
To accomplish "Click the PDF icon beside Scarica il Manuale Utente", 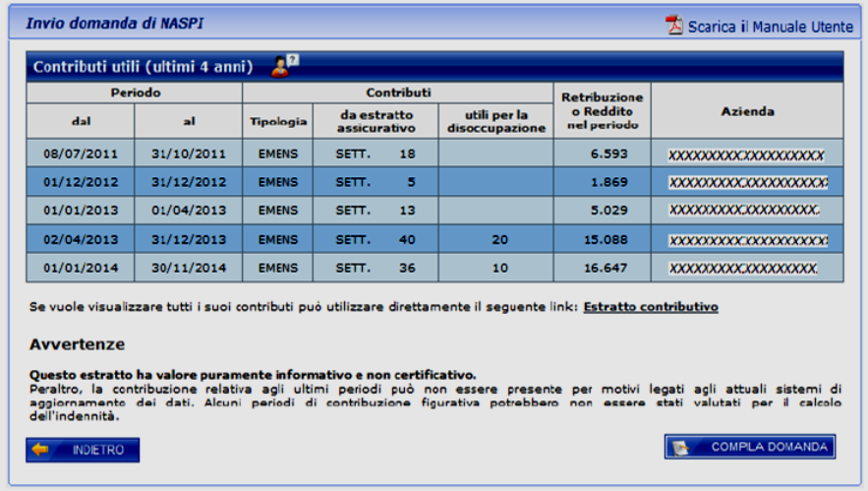I will [x=673, y=25].
